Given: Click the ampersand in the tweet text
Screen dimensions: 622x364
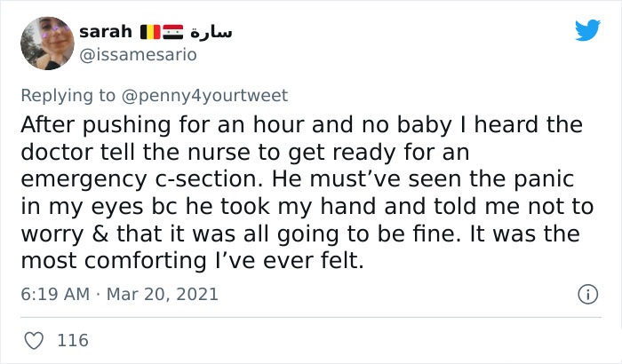Looking at the screenshot, I should 100,234.
